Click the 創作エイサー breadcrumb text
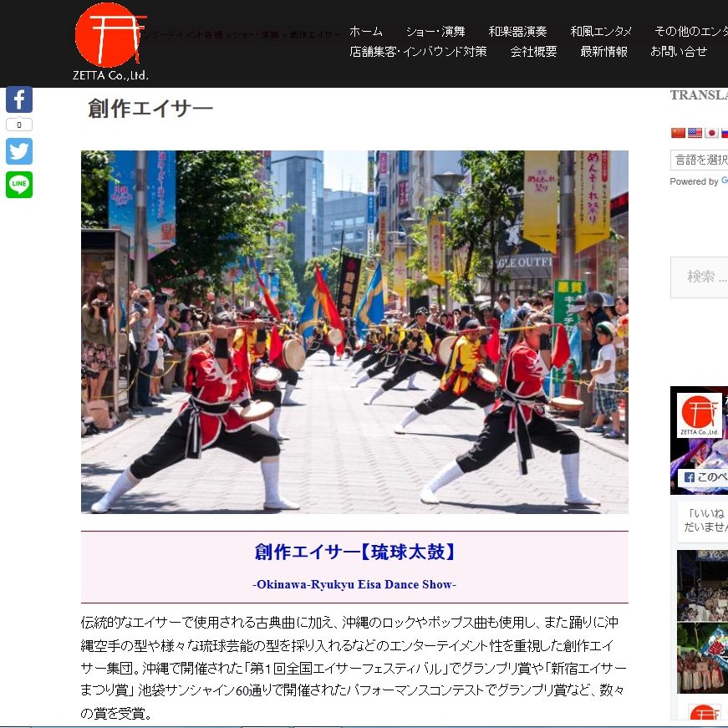Viewport: 728px width, 728px height. [x=314, y=35]
